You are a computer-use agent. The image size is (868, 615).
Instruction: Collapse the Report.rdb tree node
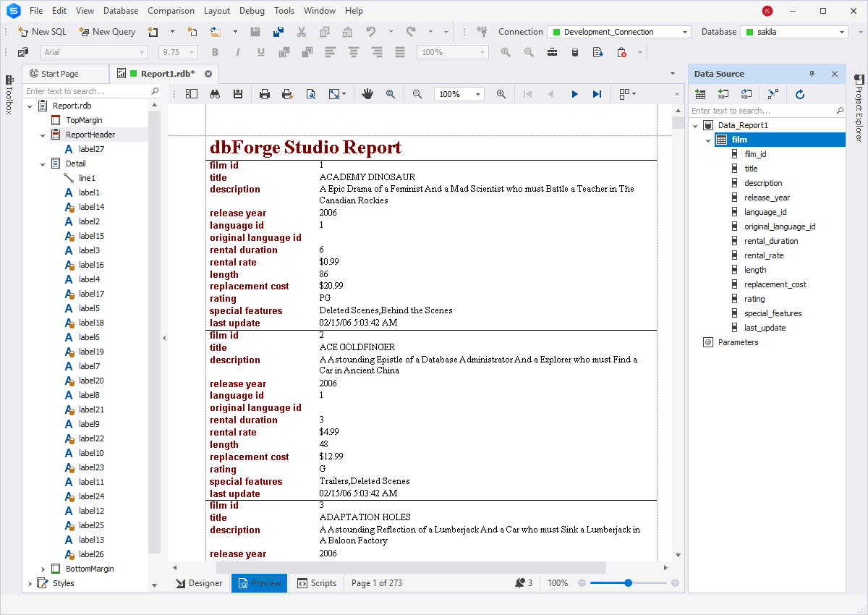click(30, 106)
